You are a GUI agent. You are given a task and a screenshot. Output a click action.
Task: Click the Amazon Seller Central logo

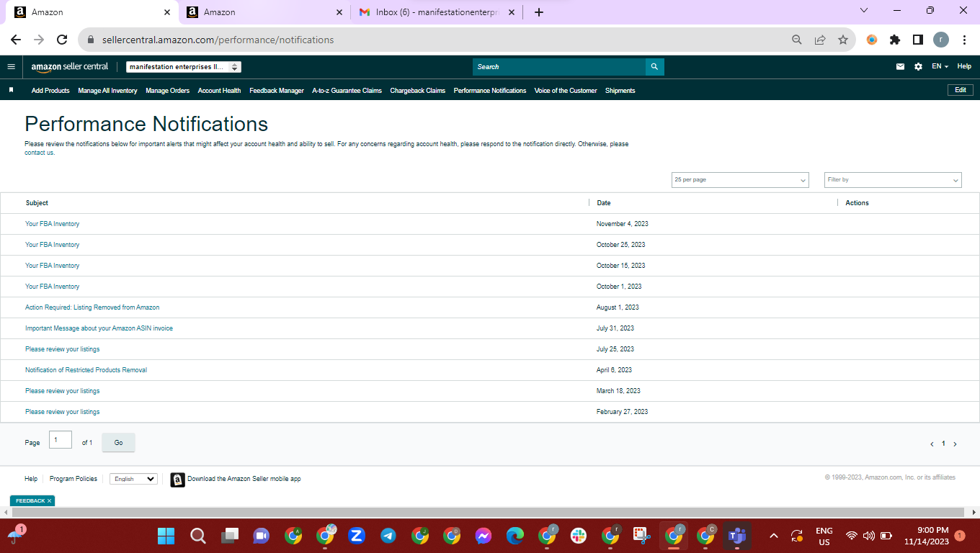(70, 66)
